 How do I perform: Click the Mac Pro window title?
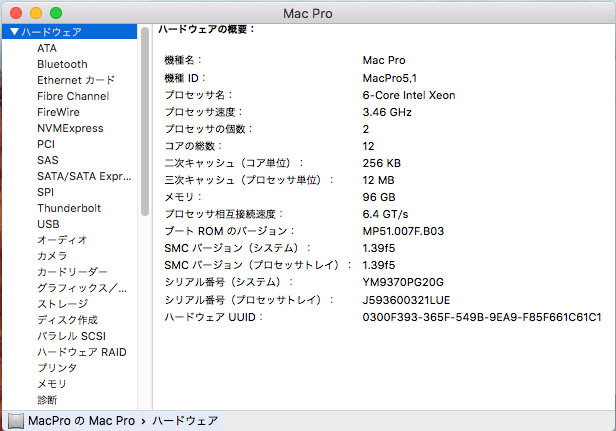pyautogui.click(x=308, y=14)
